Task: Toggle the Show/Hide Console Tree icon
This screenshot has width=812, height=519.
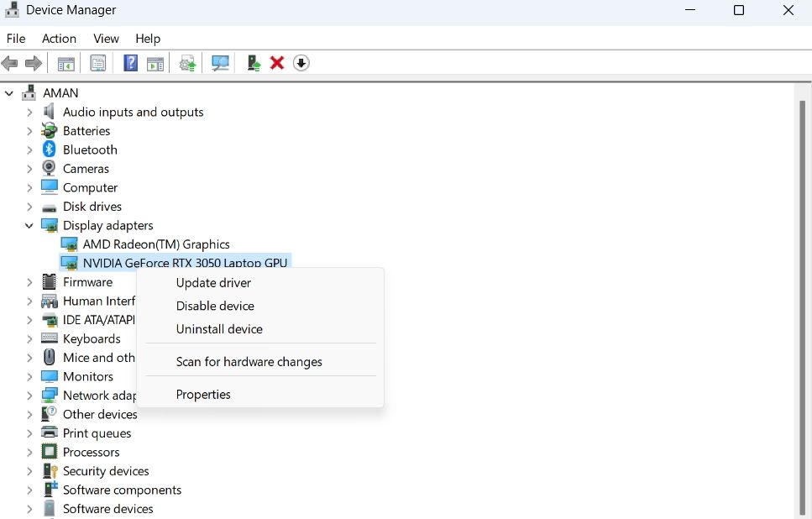Action: pos(65,62)
